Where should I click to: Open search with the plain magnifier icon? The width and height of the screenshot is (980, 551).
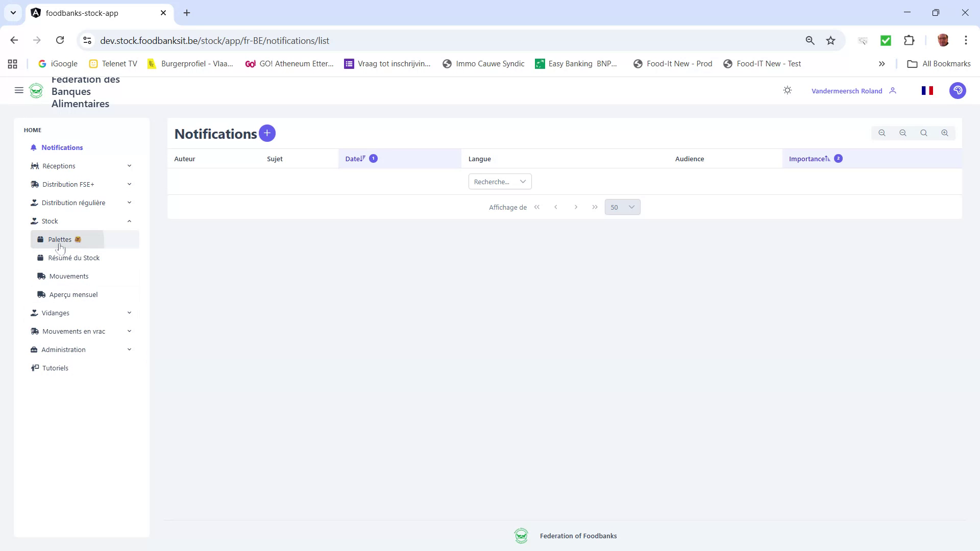tap(924, 133)
